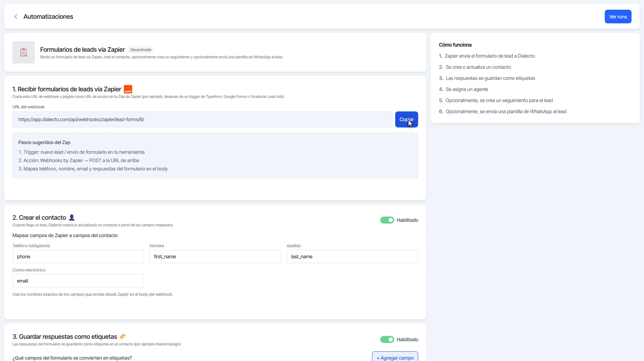The height and width of the screenshot is (361, 644).
Task: Click ¿Qué campos del formulario se convierten en etiquetas?
Action: (x=72, y=358)
